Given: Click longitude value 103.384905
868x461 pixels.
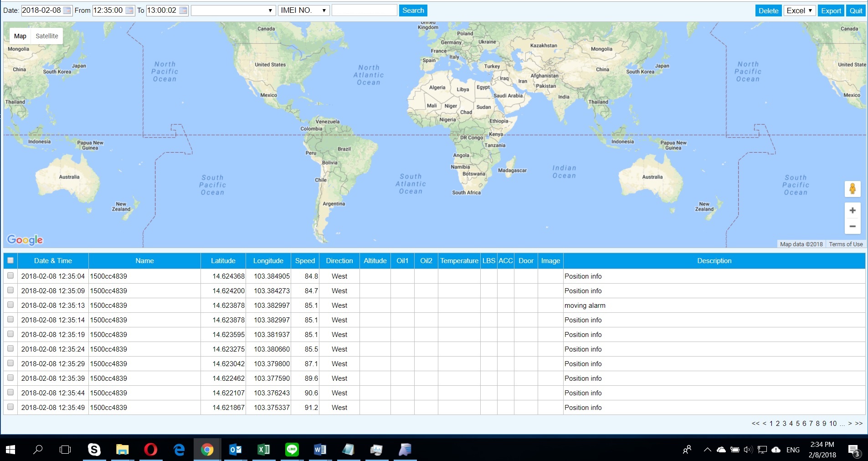Looking at the screenshot, I should [272, 276].
